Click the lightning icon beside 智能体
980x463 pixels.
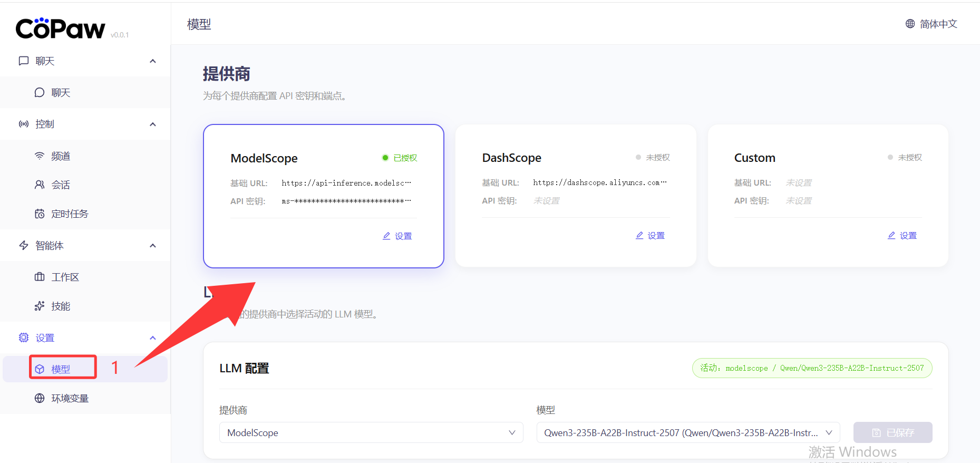(x=24, y=245)
